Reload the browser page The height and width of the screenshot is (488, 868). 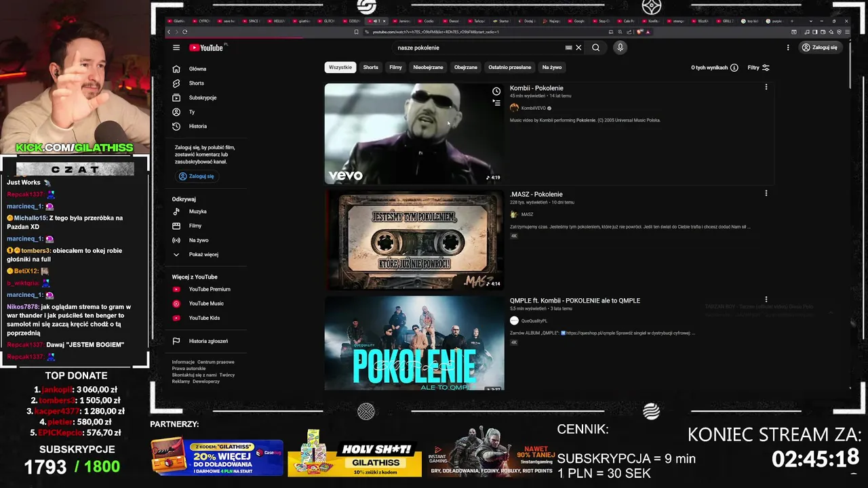point(184,32)
